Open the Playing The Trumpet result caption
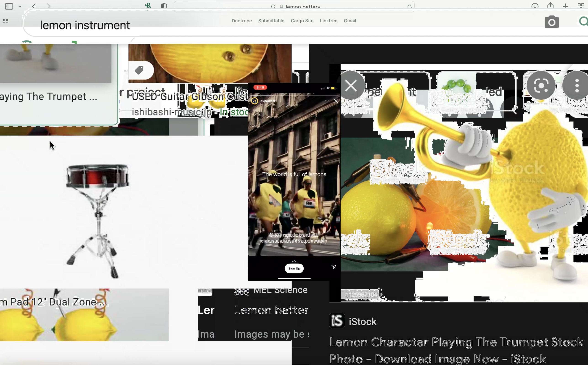This screenshot has width=588, height=365. [x=48, y=97]
